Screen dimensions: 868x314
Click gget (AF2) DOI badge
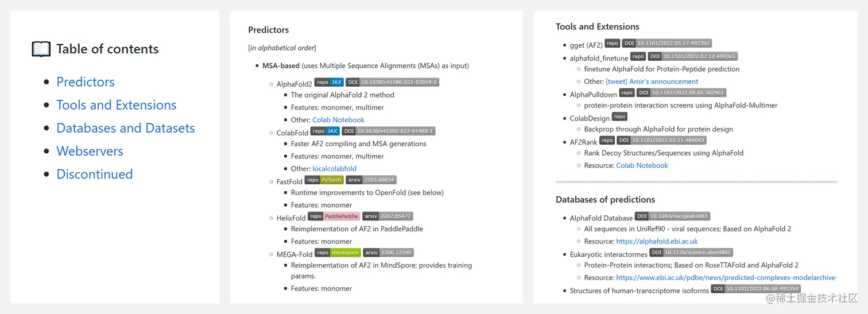pyautogui.click(x=666, y=43)
